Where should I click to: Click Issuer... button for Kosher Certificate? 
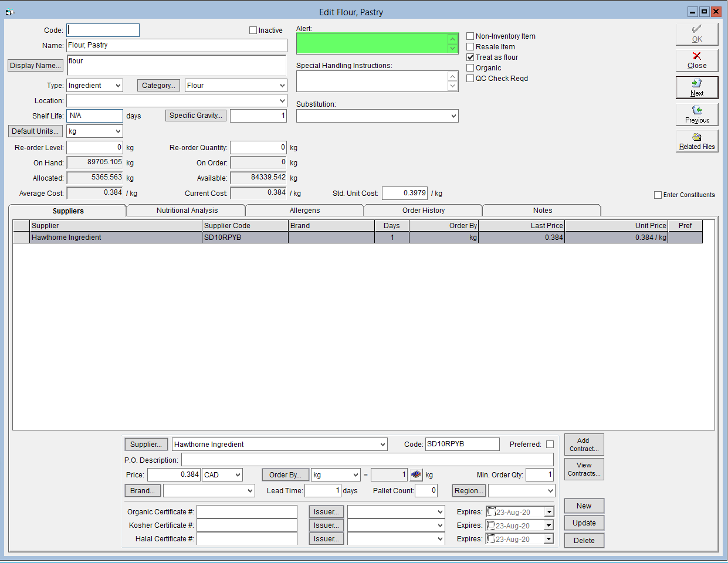(326, 525)
